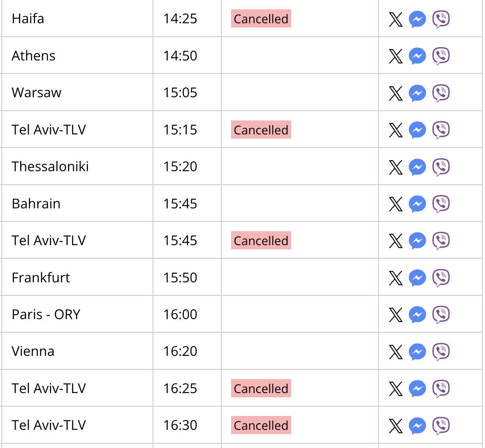Share Thessaloniki flight via Messenger
Image resolution: width=485 pixels, height=448 pixels.
coord(417,167)
